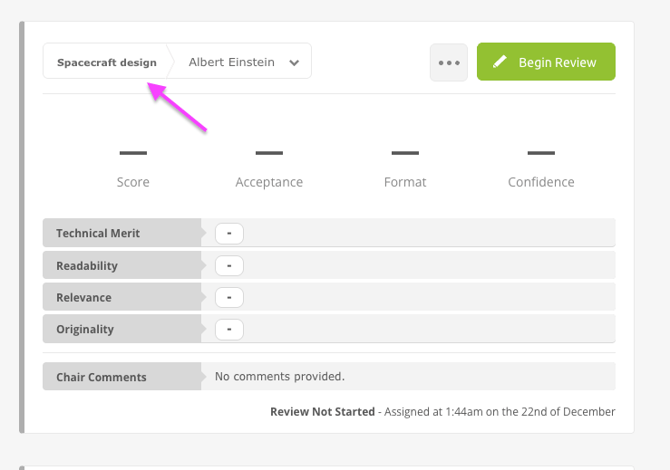Select the Technical Merit row label

(98, 233)
